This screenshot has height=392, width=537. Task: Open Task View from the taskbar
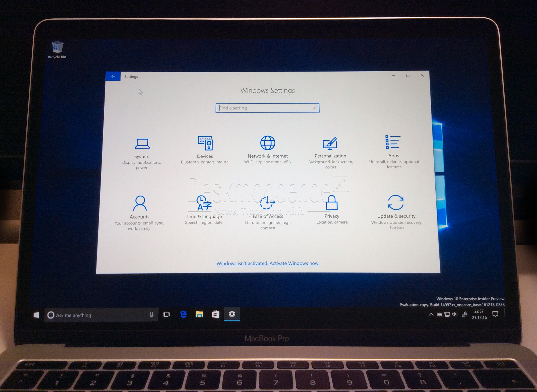pos(166,315)
